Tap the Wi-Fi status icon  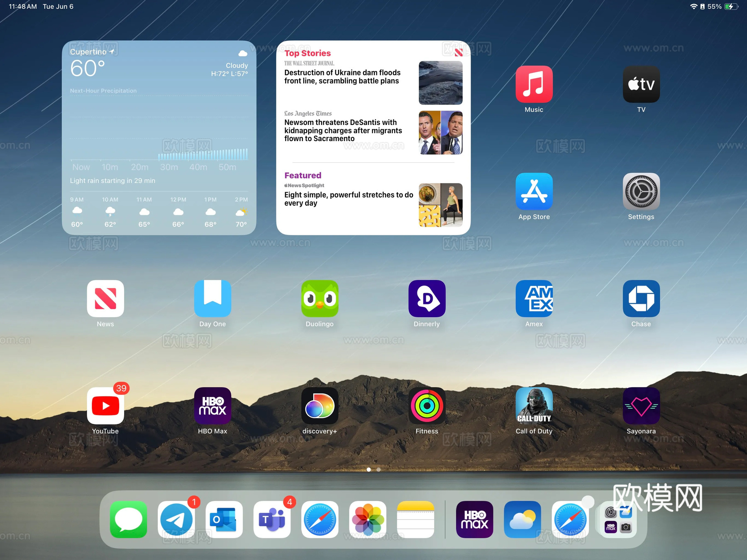click(x=693, y=7)
